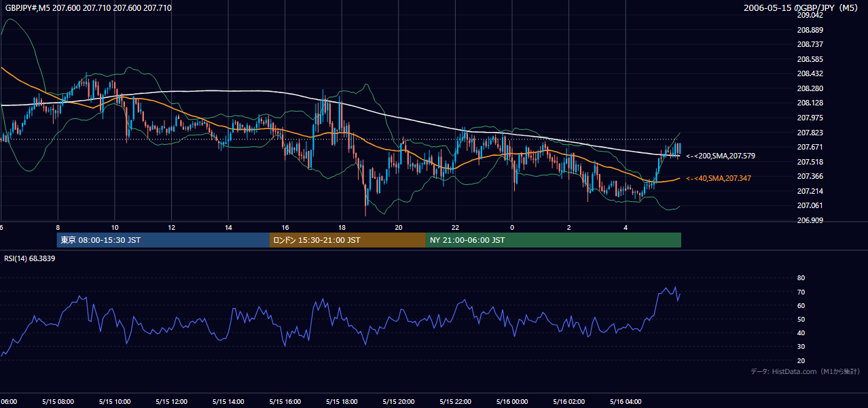Click the Tokyo session bar 08:00-15:30 JST
Image resolution: width=868 pixels, height=408 pixels.
pos(163,240)
